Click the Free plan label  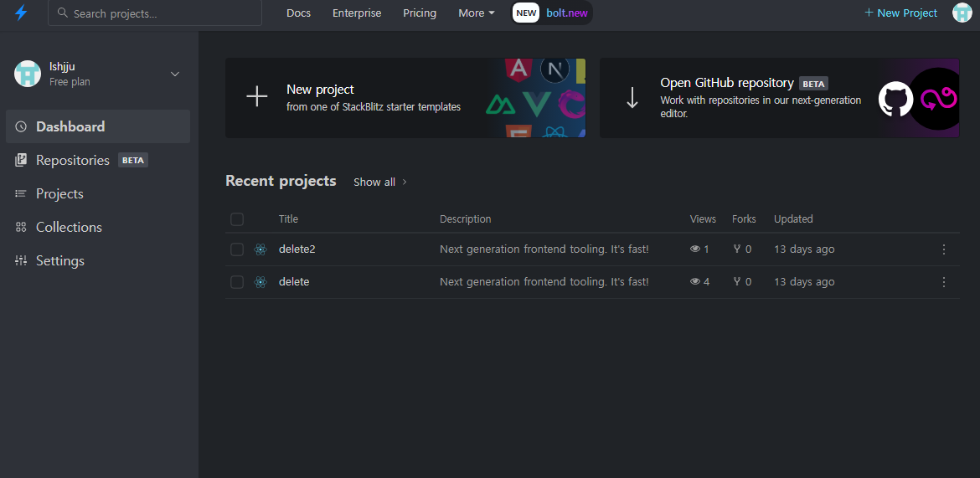[70, 82]
